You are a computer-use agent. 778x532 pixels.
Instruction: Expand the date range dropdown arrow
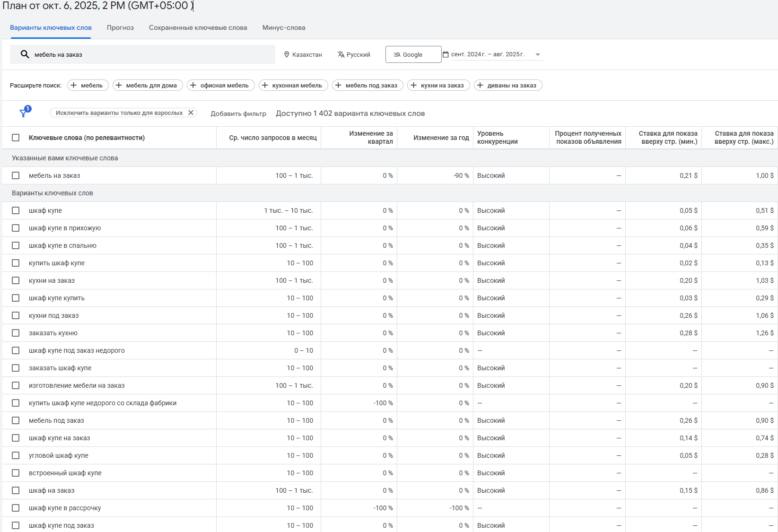pos(538,54)
